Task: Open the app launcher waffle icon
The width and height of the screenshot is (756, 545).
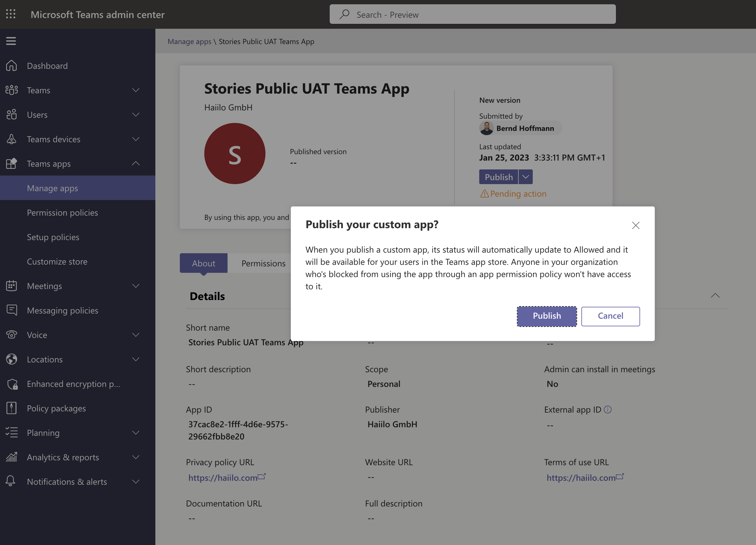Action: [x=11, y=14]
